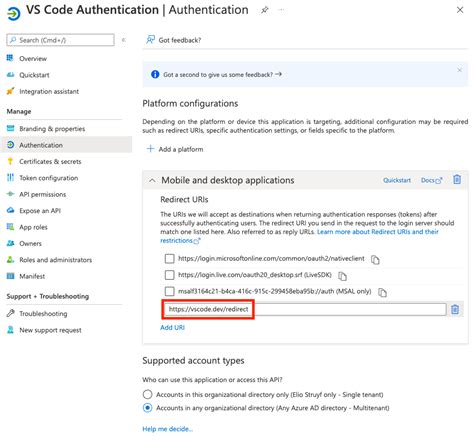Open the Quickstart sidebar item
Screen dimensions: 474x442
coord(34,75)
